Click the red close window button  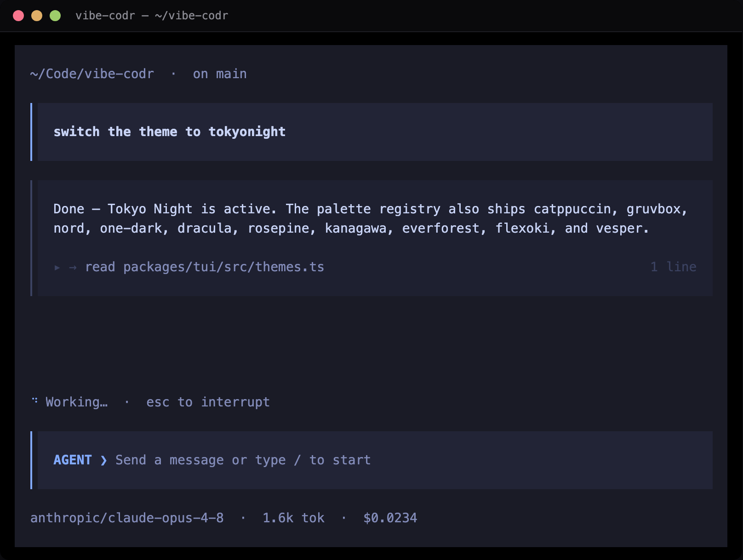click(x=18, y=16)
